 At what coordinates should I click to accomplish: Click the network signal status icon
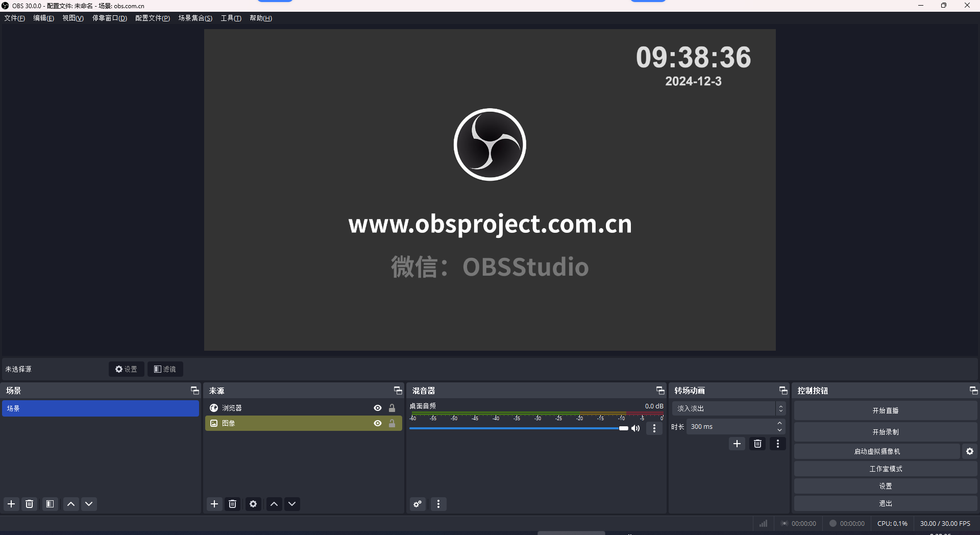(x=763, y=523)
